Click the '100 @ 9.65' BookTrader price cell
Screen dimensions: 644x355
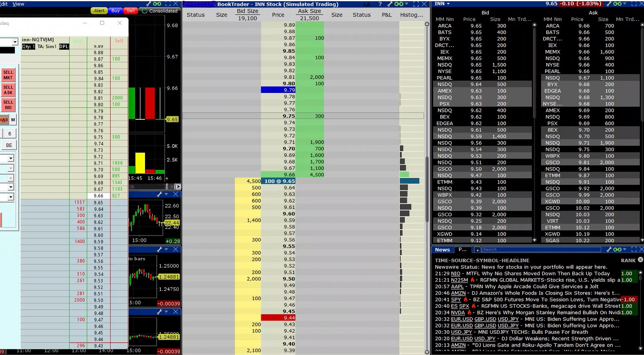pyautogui.click(x=278, y=181)
